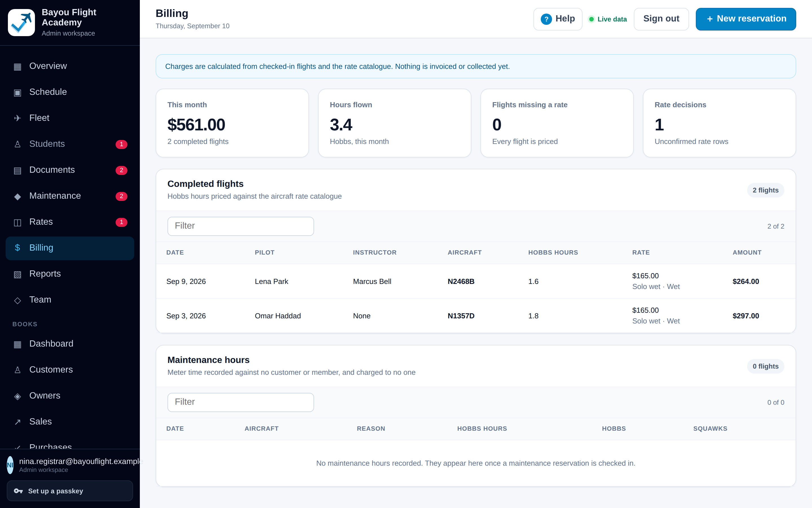Image resolution: width=812 pixels, height=508 pixels.
Task: Click the Live data label
Action: [x=612, y=19]
